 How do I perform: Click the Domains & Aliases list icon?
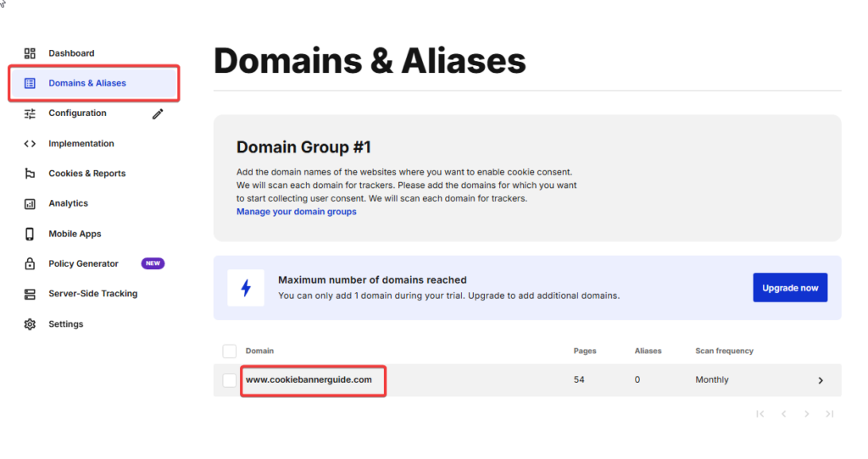pyautogui.click(x=30, y=84)
